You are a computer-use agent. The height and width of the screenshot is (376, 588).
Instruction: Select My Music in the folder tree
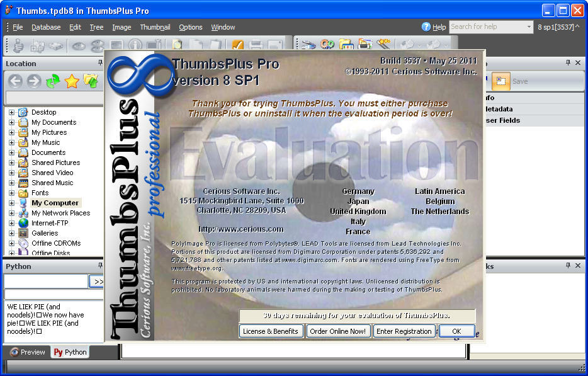[45, 142]
